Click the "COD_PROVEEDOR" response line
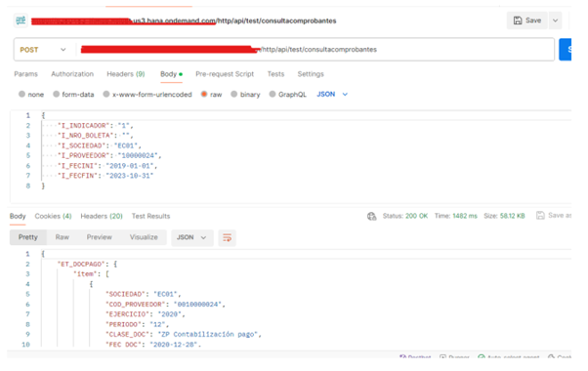 pos(165,305)
